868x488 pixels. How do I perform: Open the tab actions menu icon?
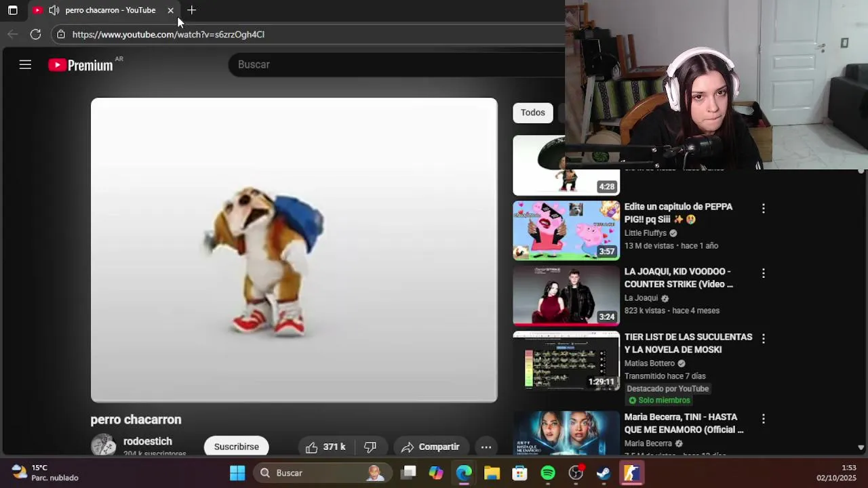(12, 10)
